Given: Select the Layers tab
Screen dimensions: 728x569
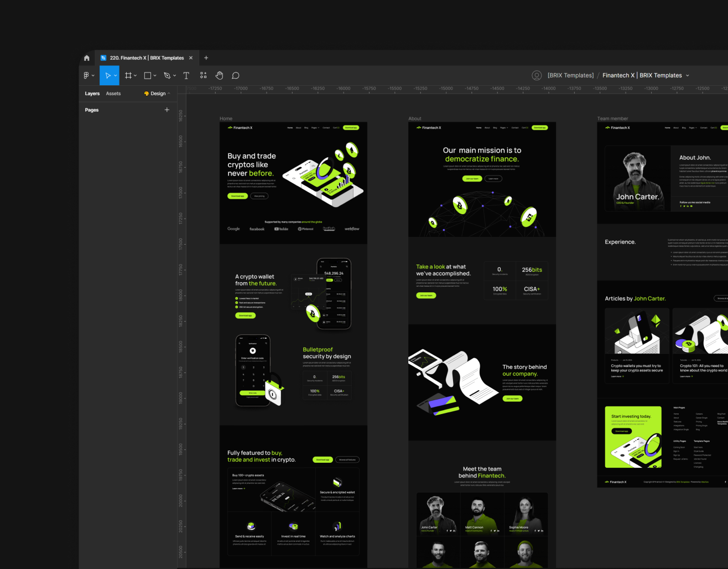Looking at the screenshot, I should 92,94.
